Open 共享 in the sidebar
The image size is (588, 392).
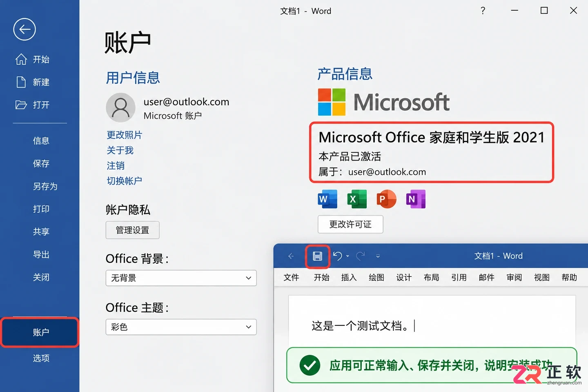(x=41, y=232)
